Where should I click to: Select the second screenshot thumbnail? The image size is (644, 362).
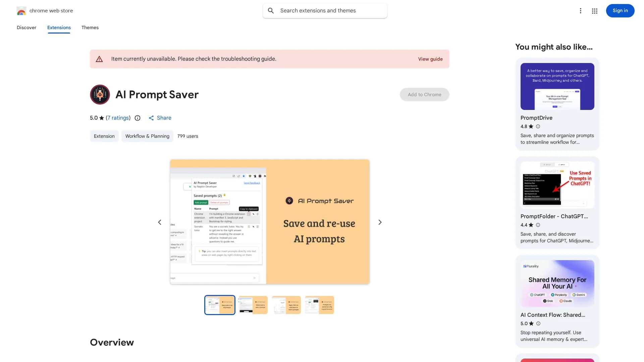tap(253, 305)
